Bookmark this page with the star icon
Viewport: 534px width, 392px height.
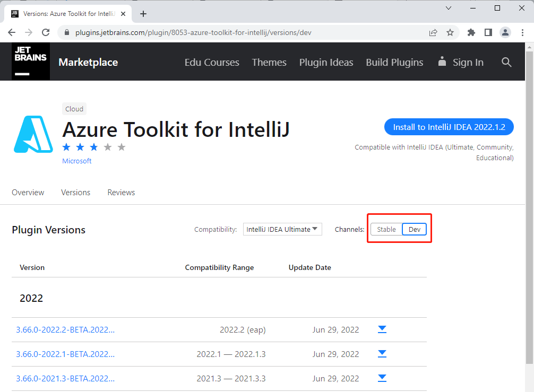[450, 32]
